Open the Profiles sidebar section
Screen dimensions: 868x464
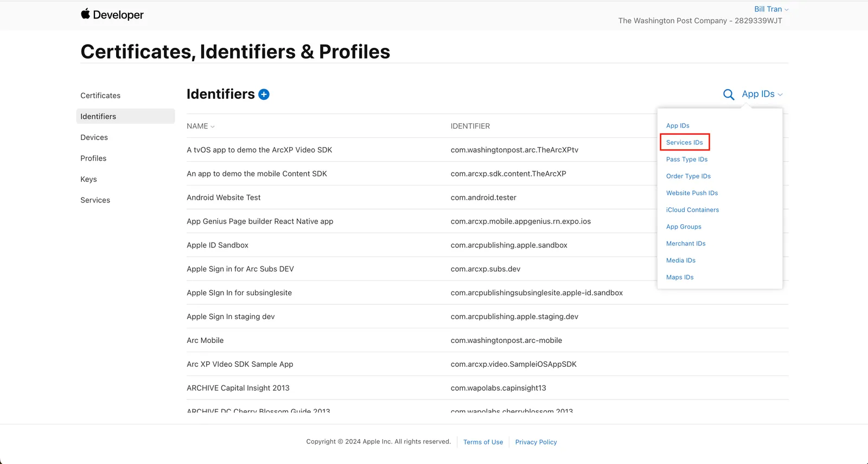(x=93, y=158)
